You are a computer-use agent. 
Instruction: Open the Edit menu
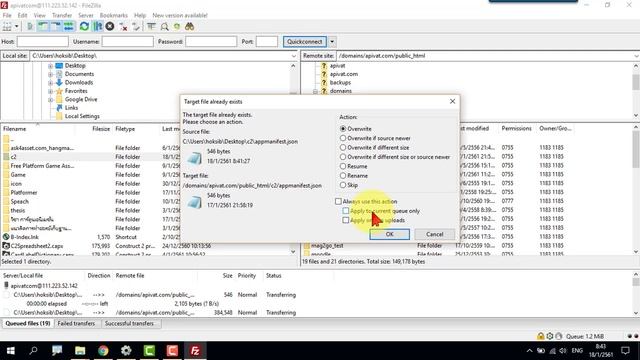pos(22,15)
